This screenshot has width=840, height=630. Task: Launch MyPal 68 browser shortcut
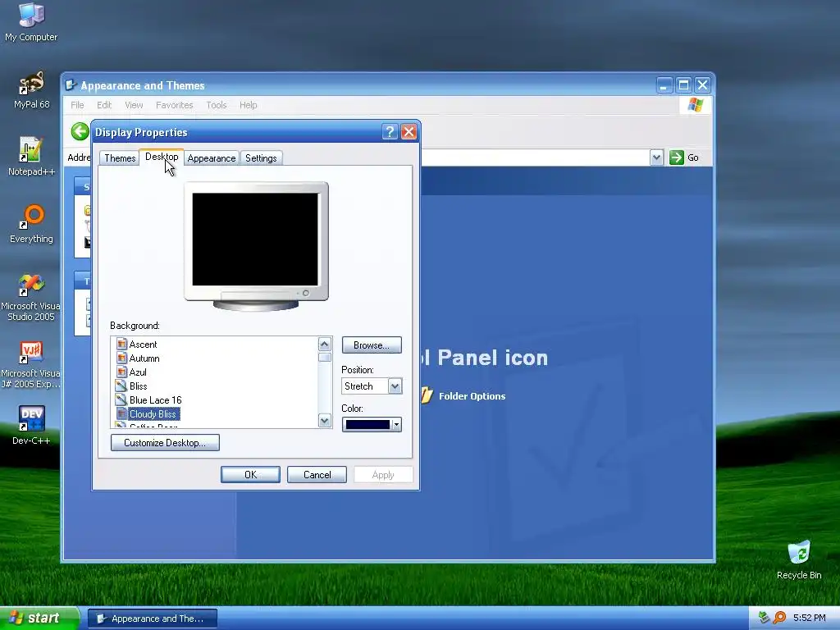click(x=31, y=90)
